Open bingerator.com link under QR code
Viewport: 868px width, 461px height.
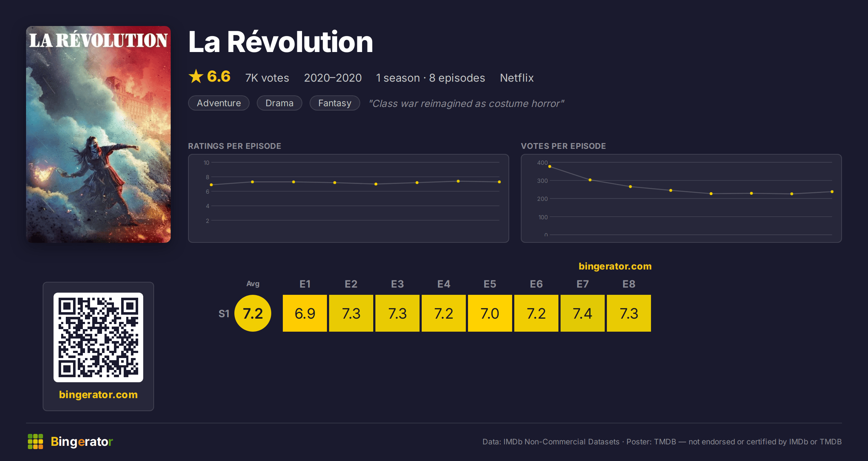(x=98, y=395)
